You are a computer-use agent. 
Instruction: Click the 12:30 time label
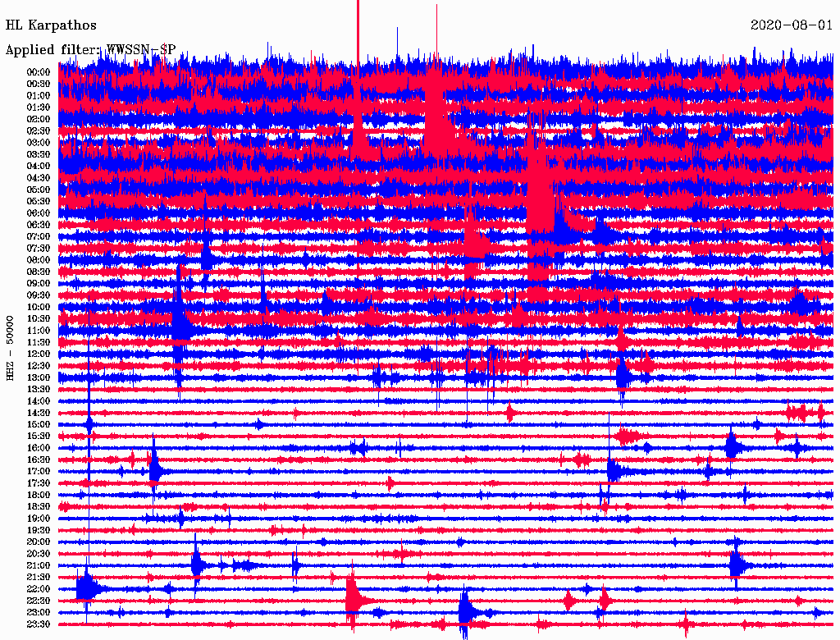[x=39, y=366]
